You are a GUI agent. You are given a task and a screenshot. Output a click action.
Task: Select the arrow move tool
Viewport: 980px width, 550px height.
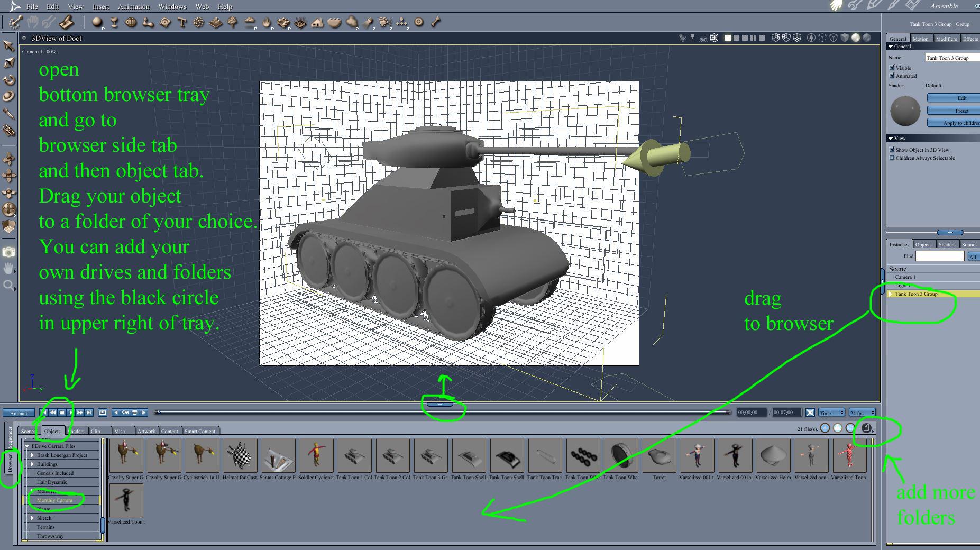pyautogui.click(x=8, y=46)
